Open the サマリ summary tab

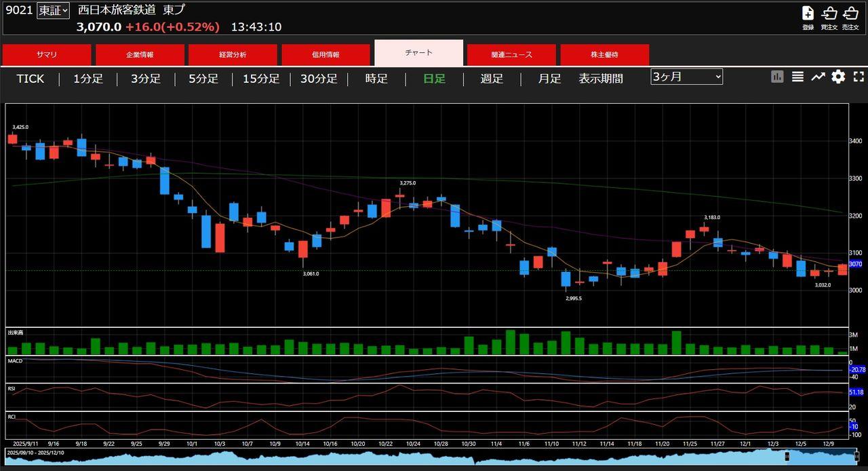pos(47,55)
